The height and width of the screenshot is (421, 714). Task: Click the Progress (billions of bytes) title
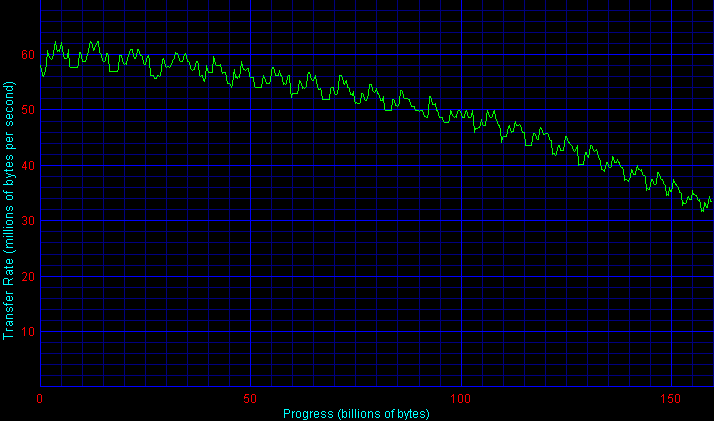(356, 414)
